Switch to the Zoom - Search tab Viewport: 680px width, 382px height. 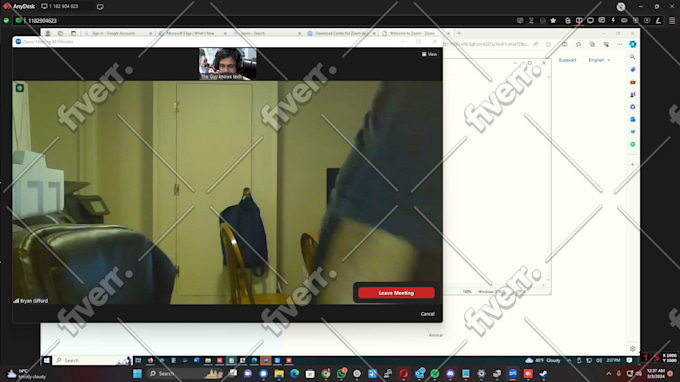click(x=267, y=33)
